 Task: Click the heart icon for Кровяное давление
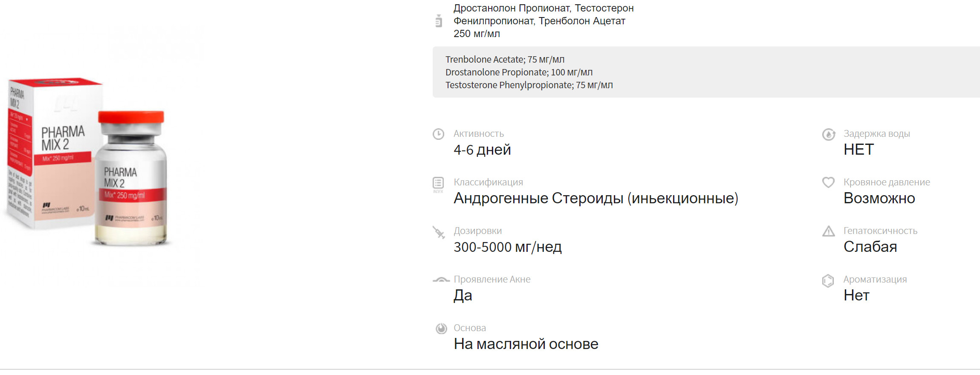[x=828, y=182]
